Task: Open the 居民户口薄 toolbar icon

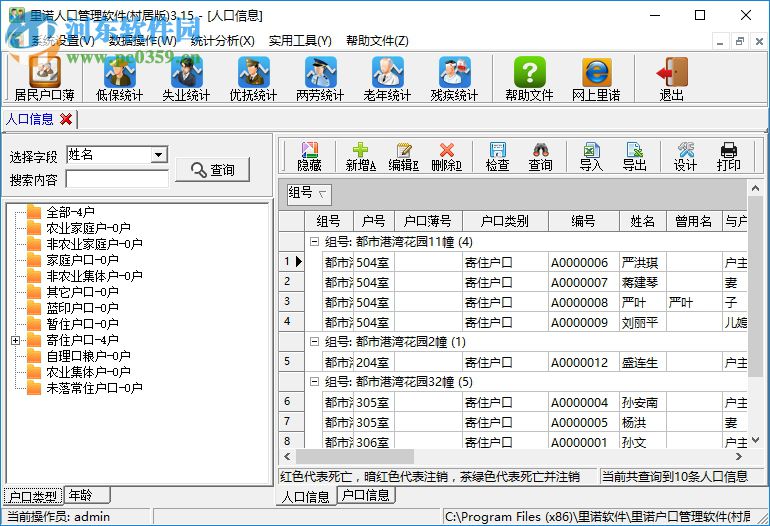Action: [44, 78]
